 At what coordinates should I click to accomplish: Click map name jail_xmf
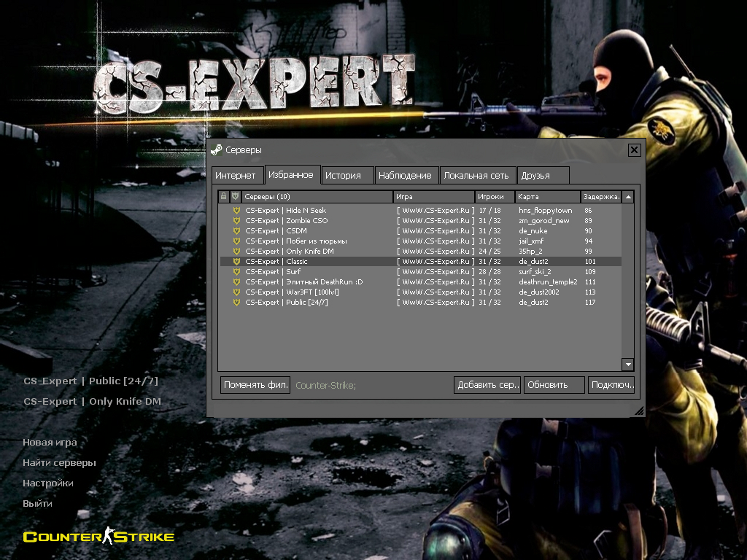(531, 241)
